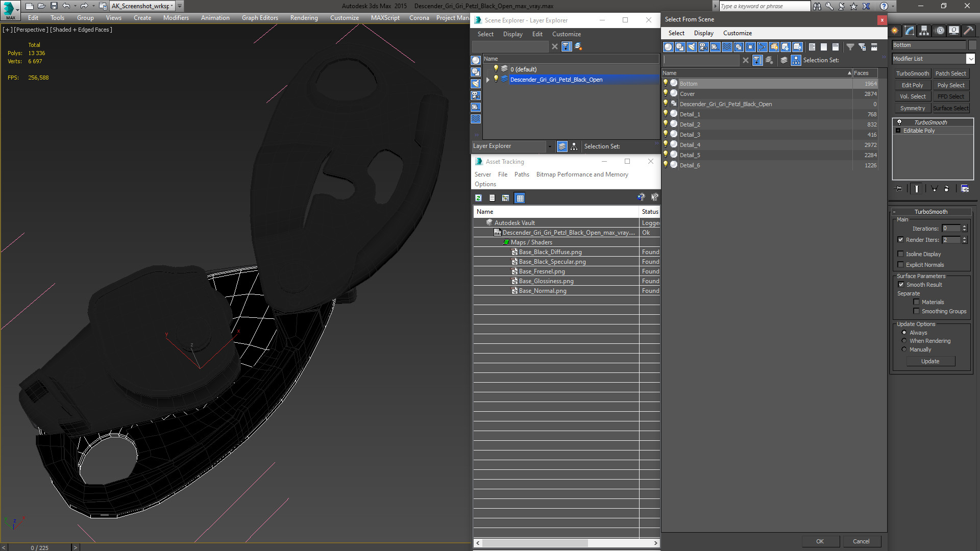Click the Cancel button

(x=861, y=541)
